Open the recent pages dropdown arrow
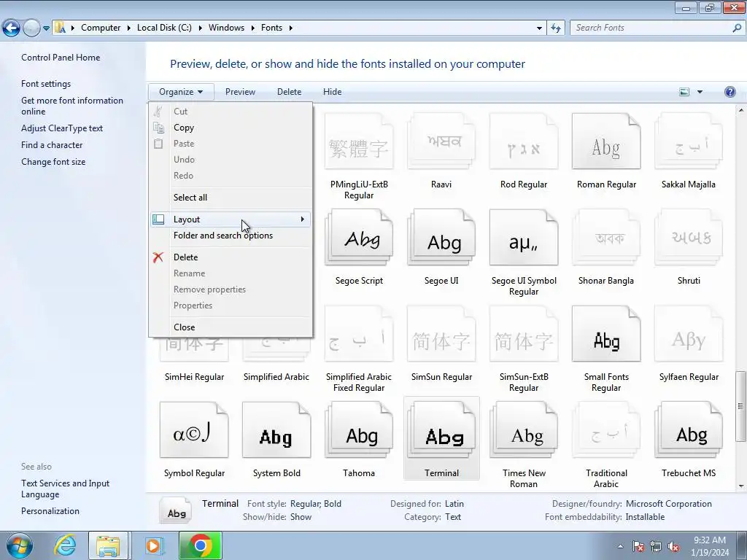Viewport: 747px width, 560px height. 46,28
